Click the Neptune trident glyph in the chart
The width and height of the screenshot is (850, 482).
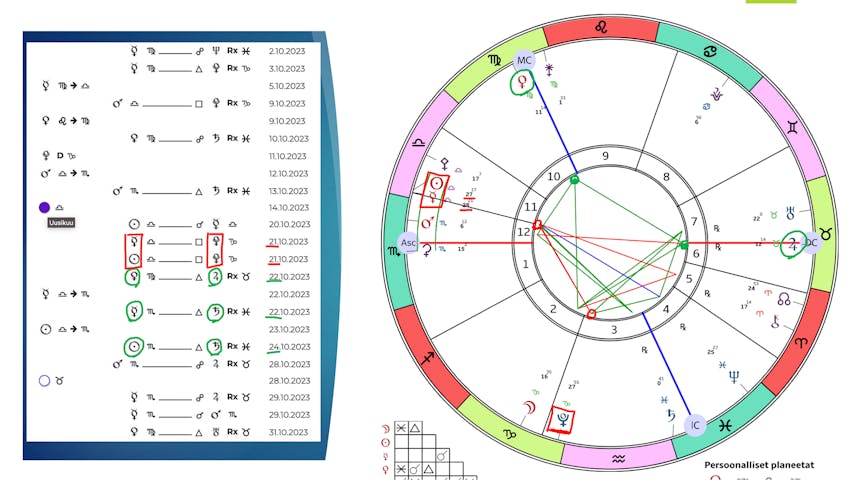click(734, 377)
